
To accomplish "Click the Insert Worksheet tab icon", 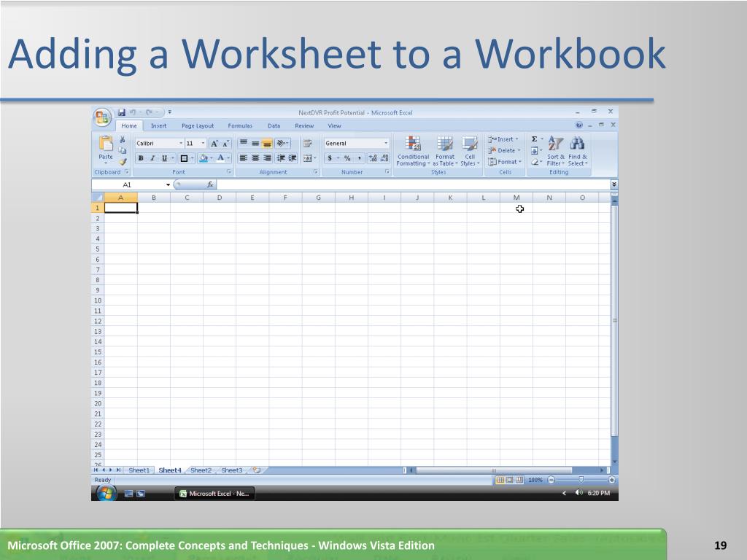I will point(257,470).
